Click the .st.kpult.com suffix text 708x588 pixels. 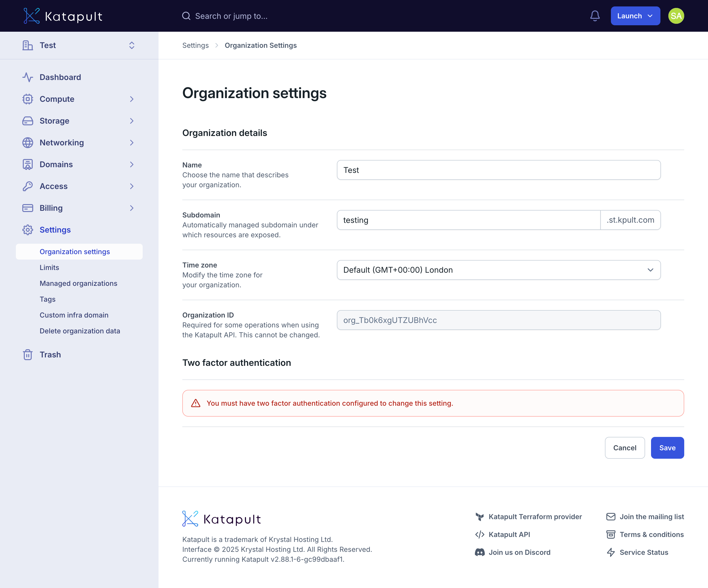(x=630, y=220)
